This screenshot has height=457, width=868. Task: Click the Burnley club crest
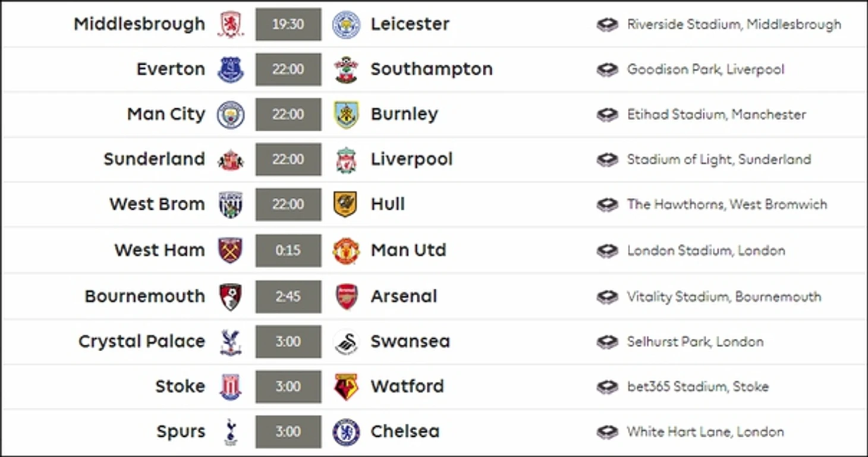[x=346, y=115]
